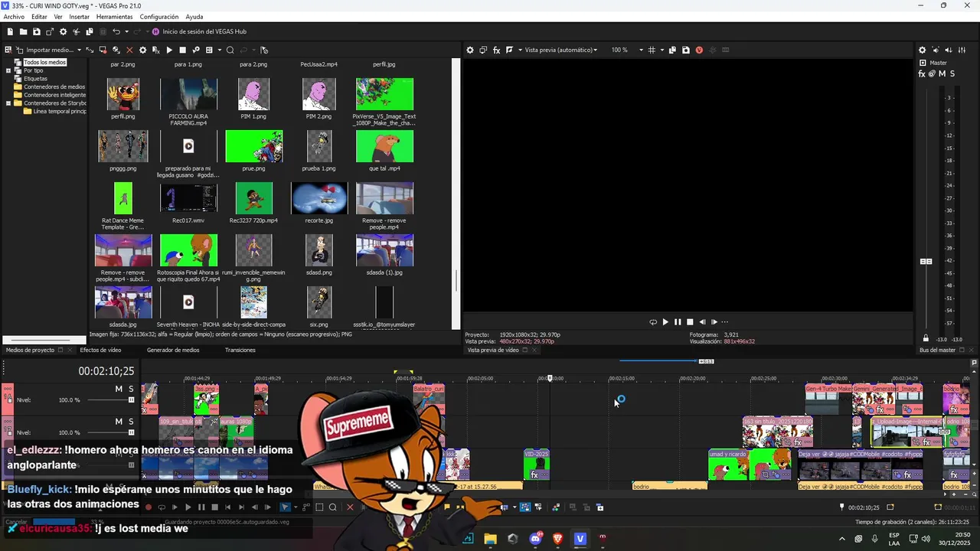980x551 pixels.
Task: Switch to Efectos de vídeo tab
Action: [100, 350]
